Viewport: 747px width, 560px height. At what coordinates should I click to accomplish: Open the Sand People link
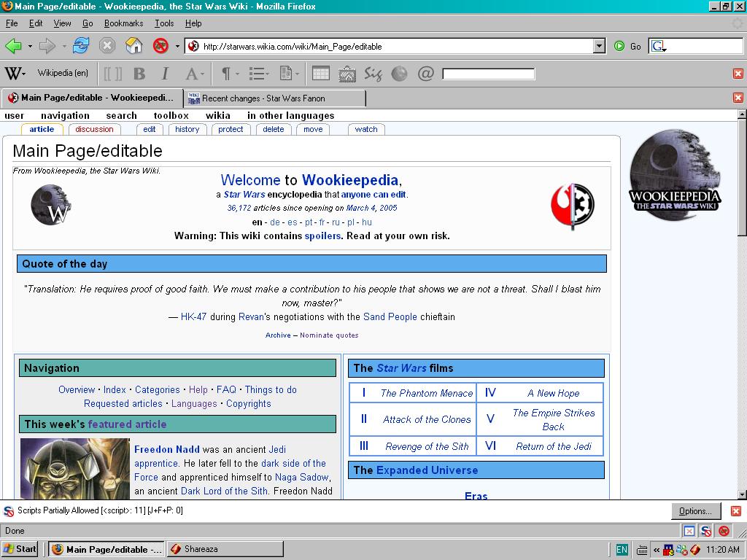[x=390, y=316]
